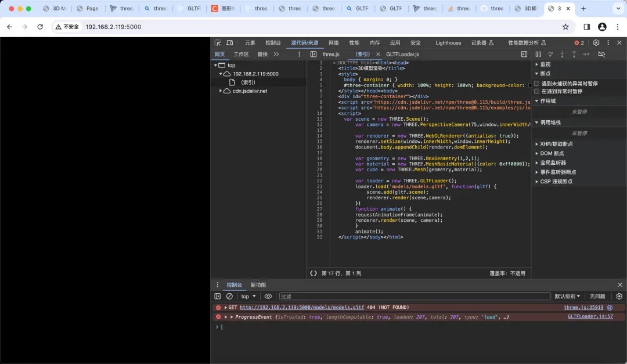Open GLTFLoader.js source file tab

pos(403,54)
